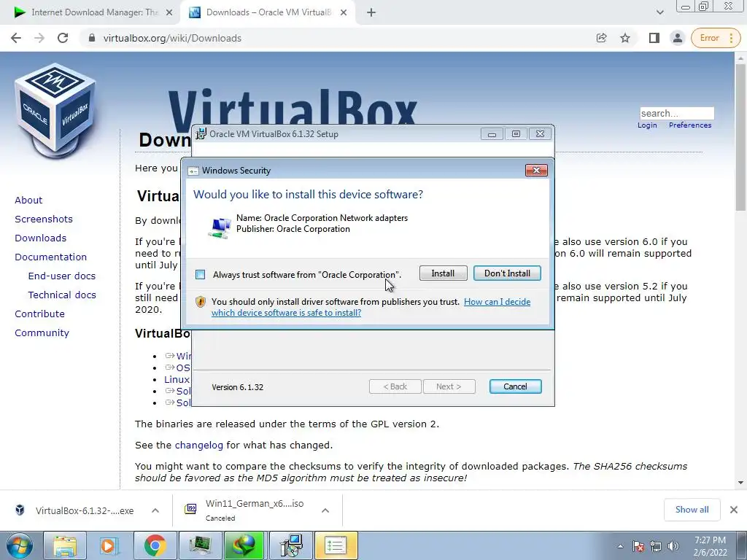Show hidden system tray icons

click(620, 546)
